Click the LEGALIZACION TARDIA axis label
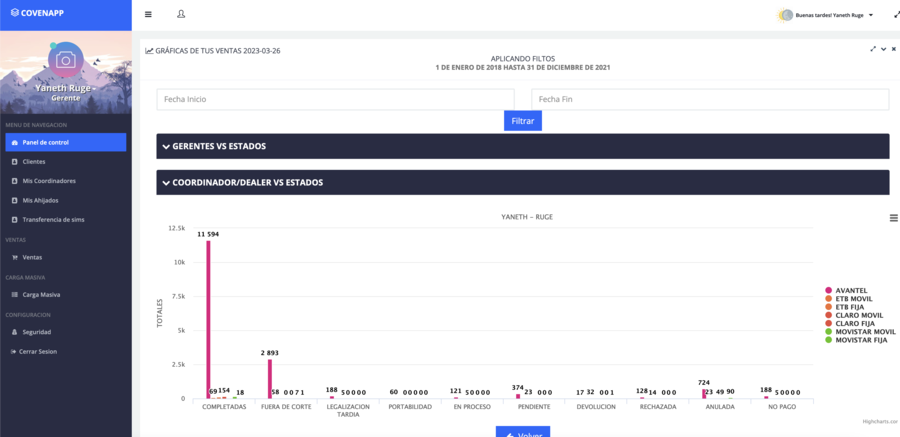 pyautogui.click(x=347, y=411)
